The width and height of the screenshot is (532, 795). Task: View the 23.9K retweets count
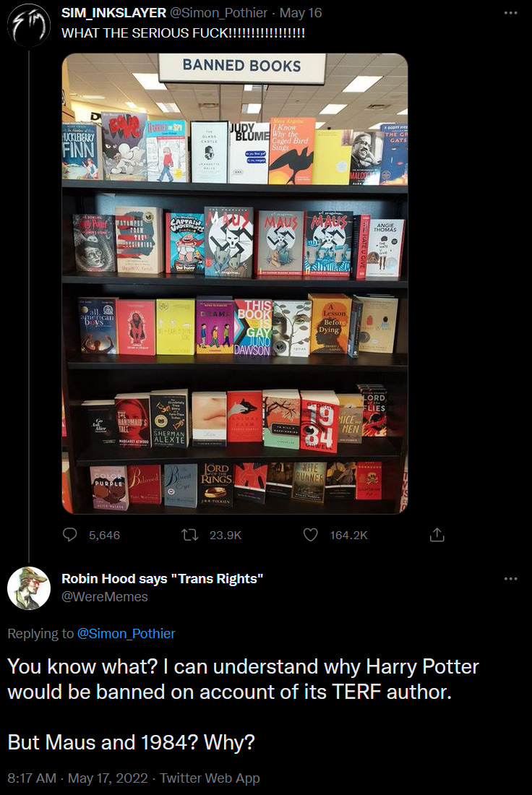226,536
